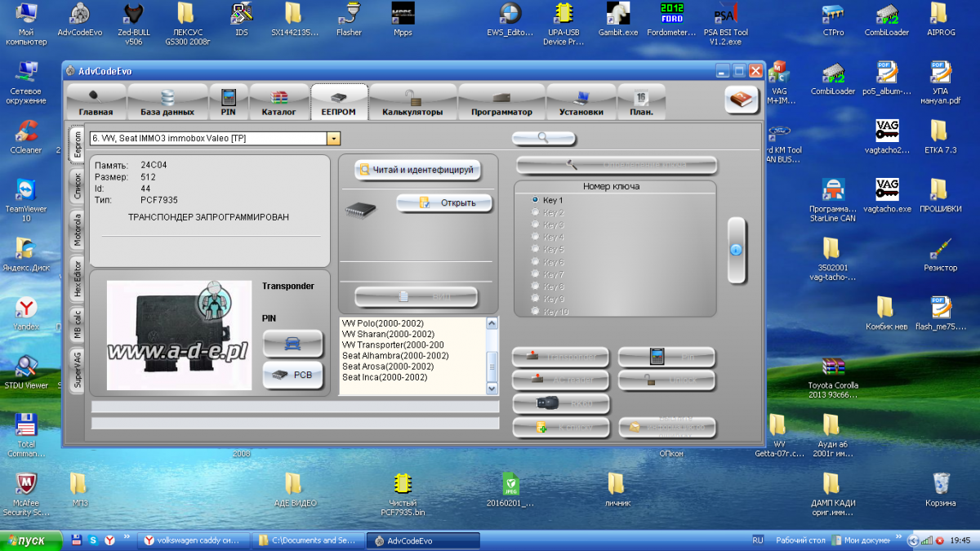Click the disabled Unlock padlock button

[x=666, y=380]
